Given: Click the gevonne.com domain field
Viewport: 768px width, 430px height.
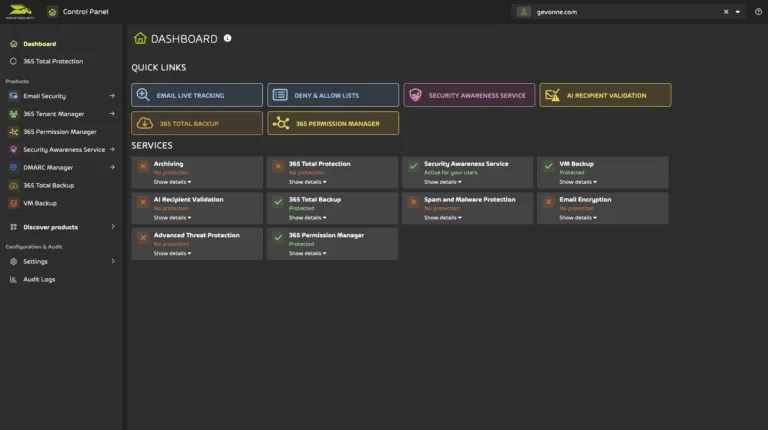Looking at the screenshot, I should coord(628,12).
